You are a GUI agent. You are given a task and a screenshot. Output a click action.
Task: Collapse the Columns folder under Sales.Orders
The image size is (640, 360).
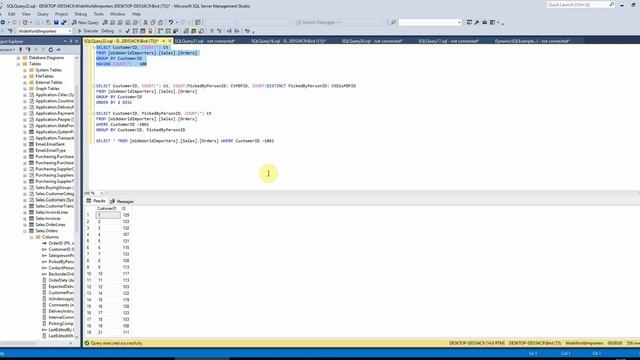point(31,237)
